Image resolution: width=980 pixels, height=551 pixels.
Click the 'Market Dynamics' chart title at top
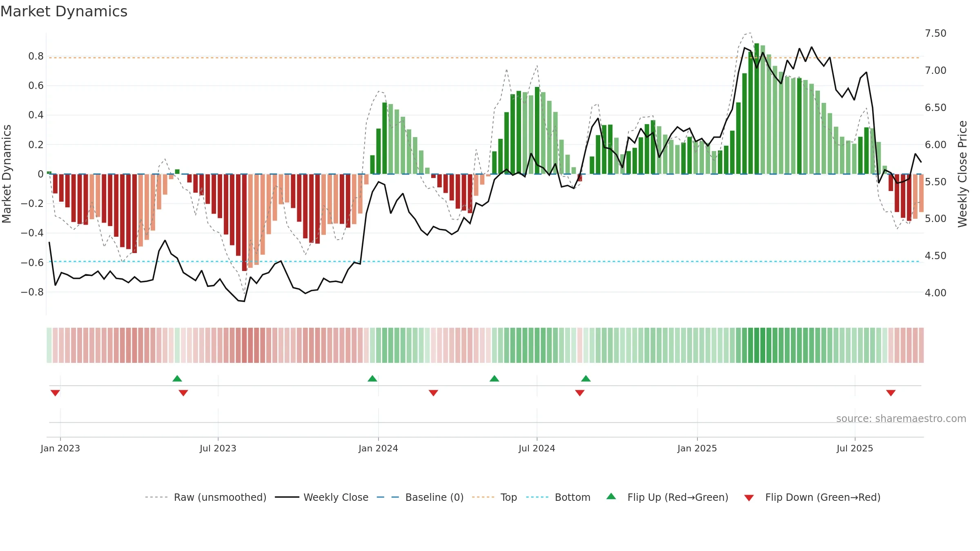[64, 11]
